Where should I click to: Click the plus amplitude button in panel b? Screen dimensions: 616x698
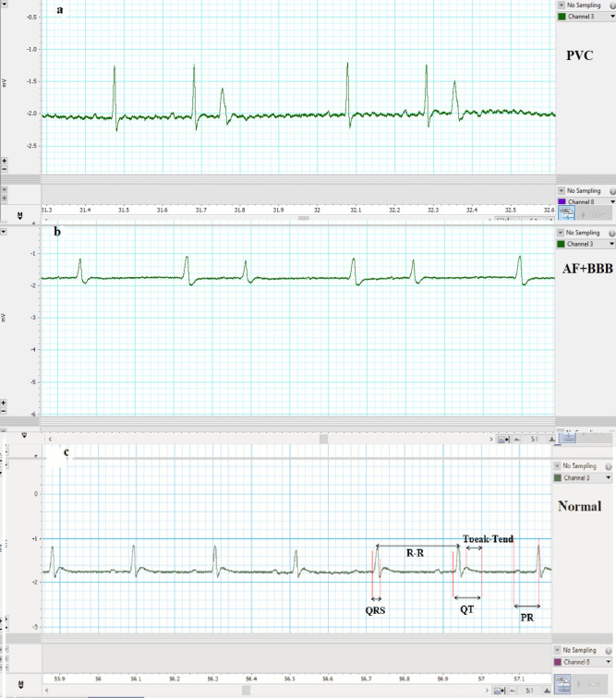coord(6,403)
